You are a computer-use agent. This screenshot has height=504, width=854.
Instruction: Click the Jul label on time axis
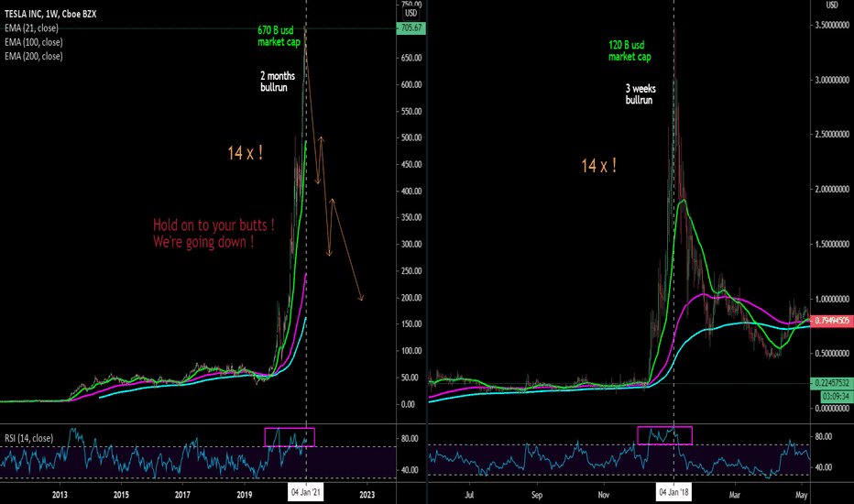469,495
